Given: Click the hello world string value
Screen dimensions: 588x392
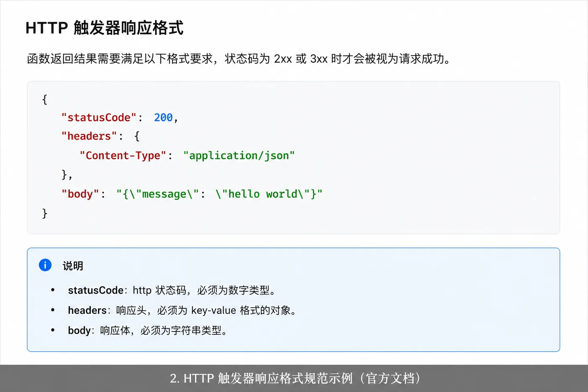Looking at the screenshot, I should (x=219, y=194).
